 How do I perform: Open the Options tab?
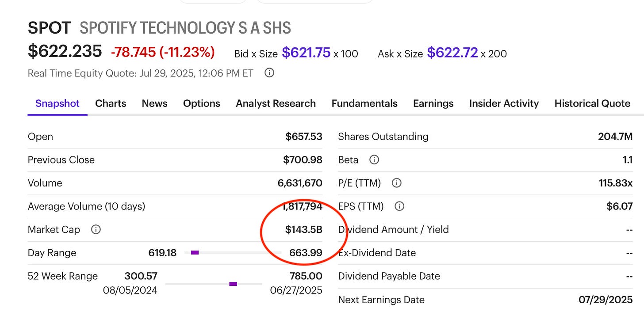[x=202, y=103]
